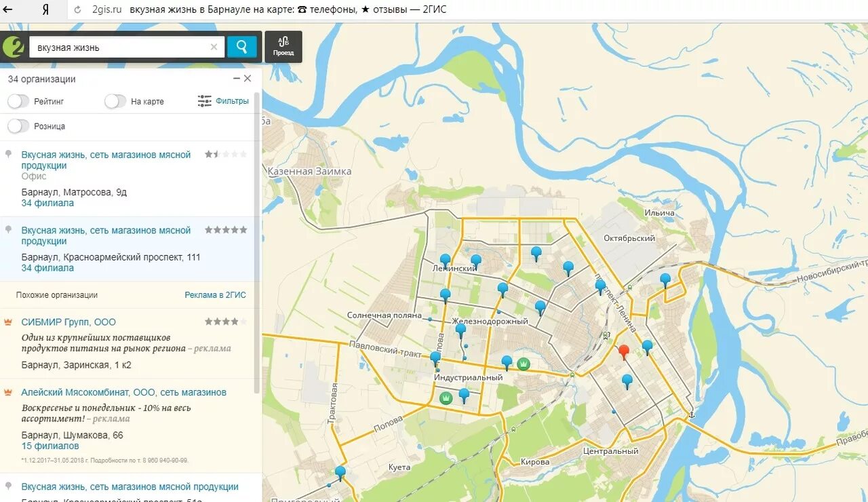Open the Yandex "Я" home button
The image size is (868, 502).
pos(45,9)
